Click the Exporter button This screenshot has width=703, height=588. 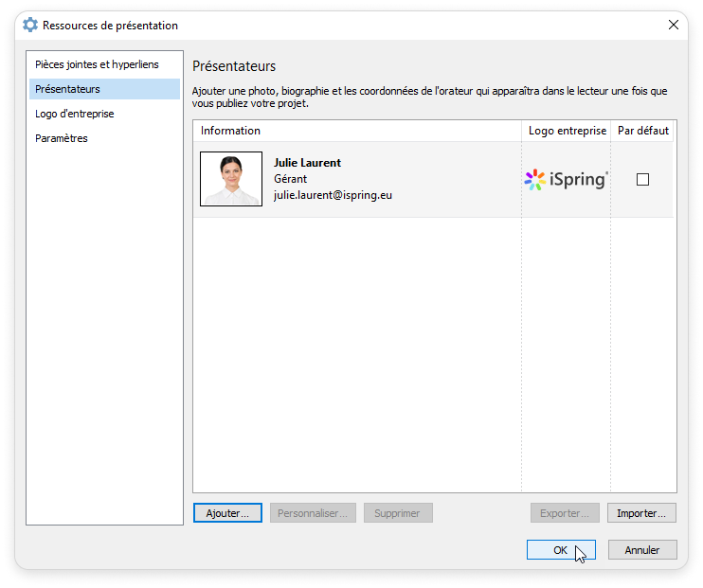565,513
